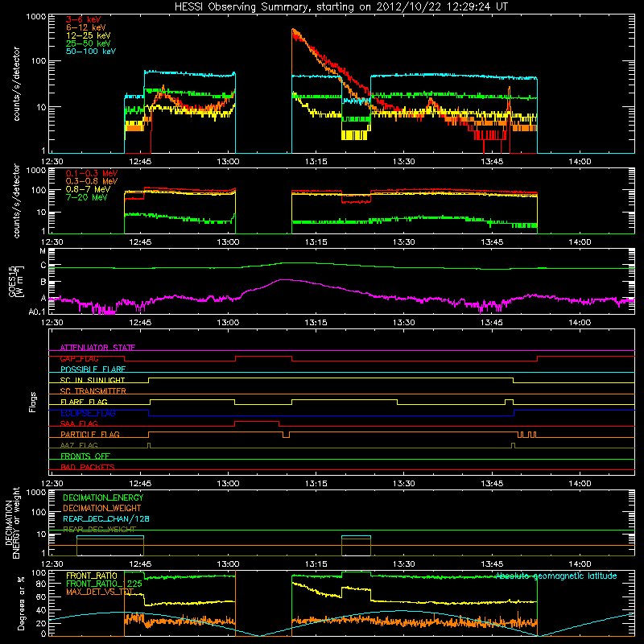This screenshot has height=644, width=644.
Task: Select the 7-20 MeV legend label
Action: (x=87, y=197)
